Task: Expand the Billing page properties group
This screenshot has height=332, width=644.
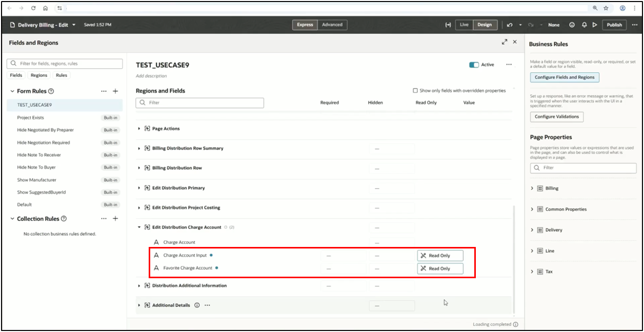Action: [x=532, y=189]
